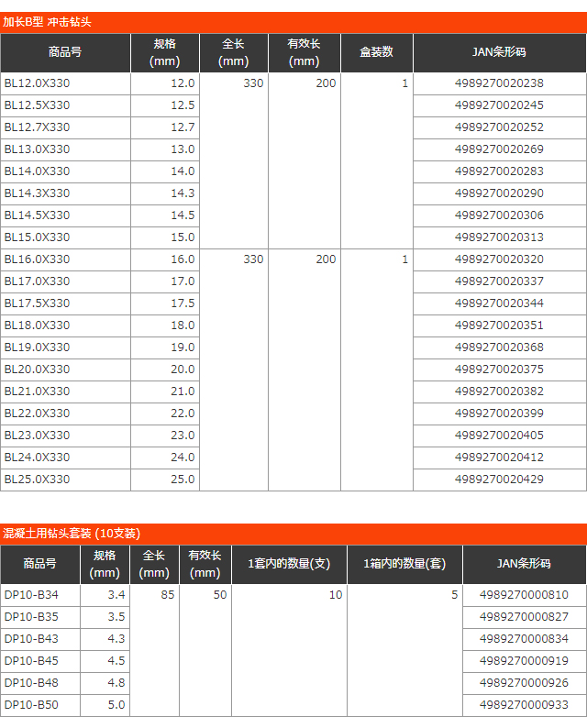Screen dimensions: 587x728
Task: Select product code DP10-B50
Action: (x=31, y=705)
